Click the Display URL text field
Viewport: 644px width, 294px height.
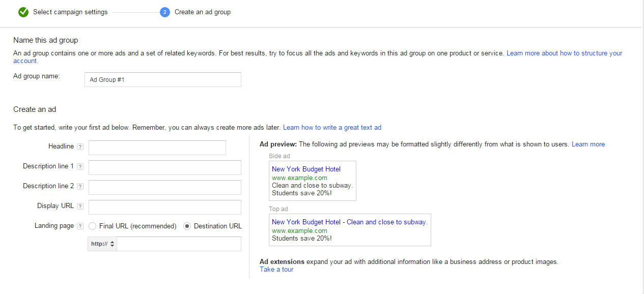(164, 207)
